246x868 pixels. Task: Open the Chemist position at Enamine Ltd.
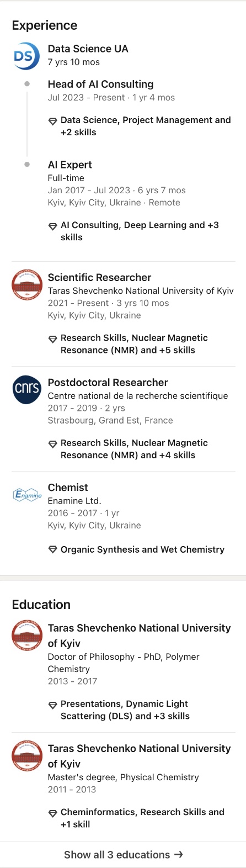tap(68, 487)
